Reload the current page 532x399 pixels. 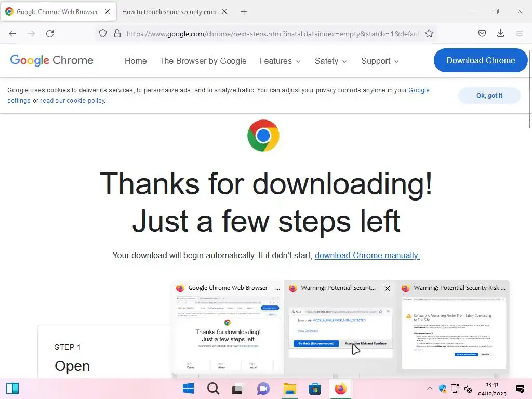point(50,34)
